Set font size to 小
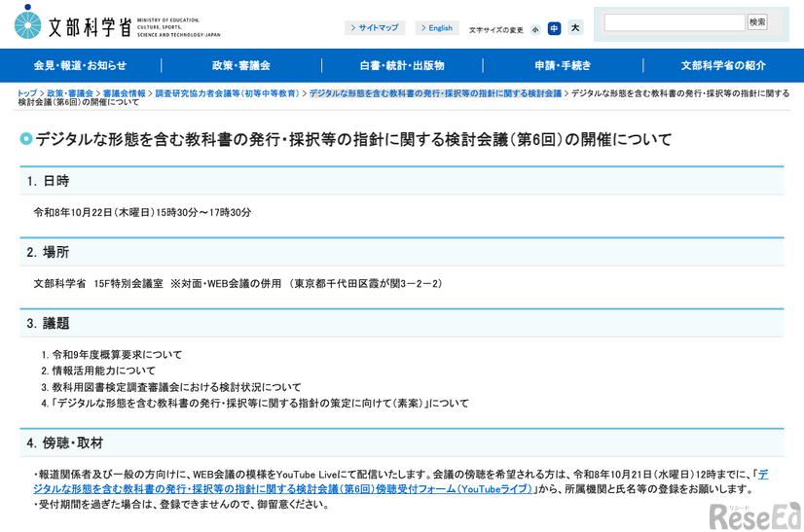This screenshot has width=804, height=532. (x=535, y=30)
